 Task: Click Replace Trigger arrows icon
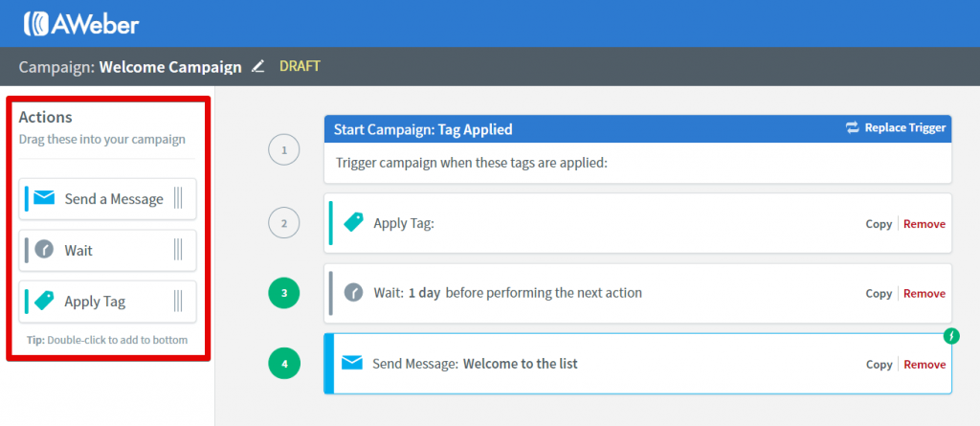click(853, 127)
